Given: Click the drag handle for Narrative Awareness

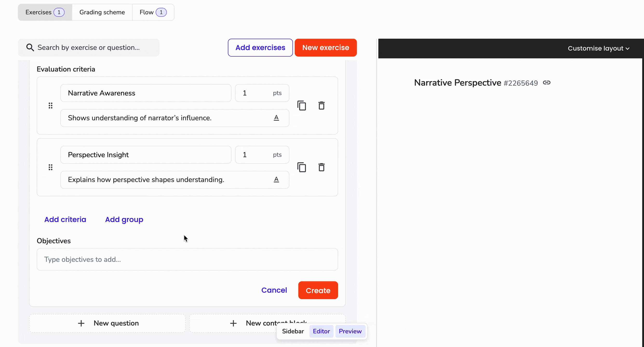Looking at the screenshot, I should (x=51, y=106).
